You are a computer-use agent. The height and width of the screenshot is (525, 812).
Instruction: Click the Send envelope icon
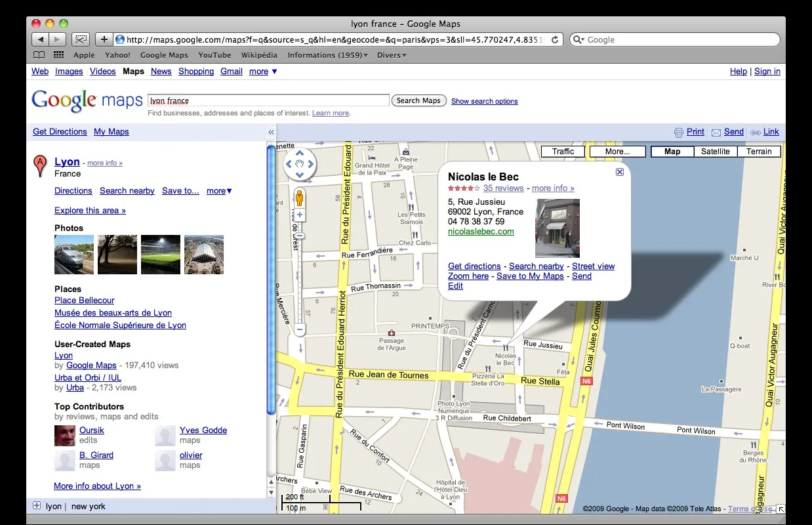click(716, 132)
